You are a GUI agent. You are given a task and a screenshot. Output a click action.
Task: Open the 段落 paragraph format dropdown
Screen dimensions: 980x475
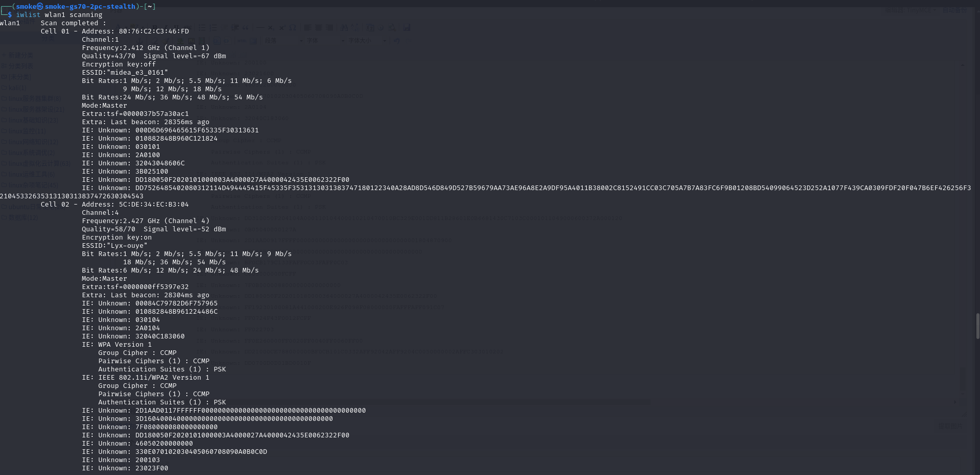click(283, 41)
